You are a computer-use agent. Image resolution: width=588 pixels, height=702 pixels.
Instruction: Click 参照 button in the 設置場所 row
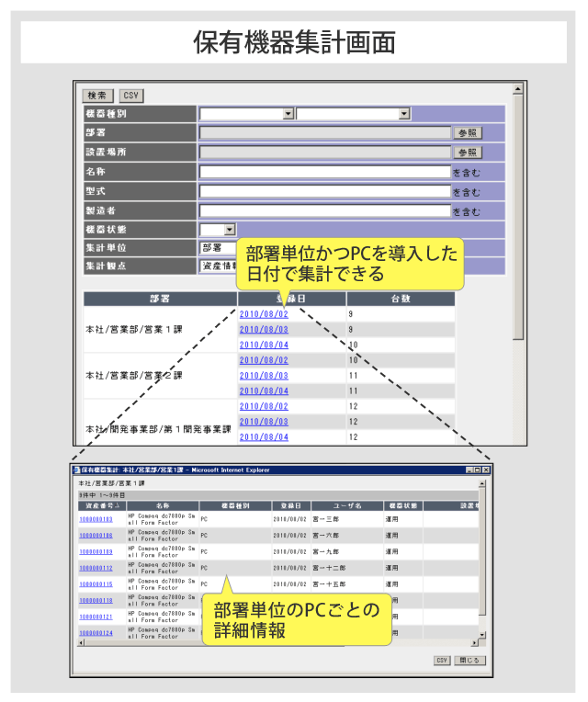coord(468,153)
